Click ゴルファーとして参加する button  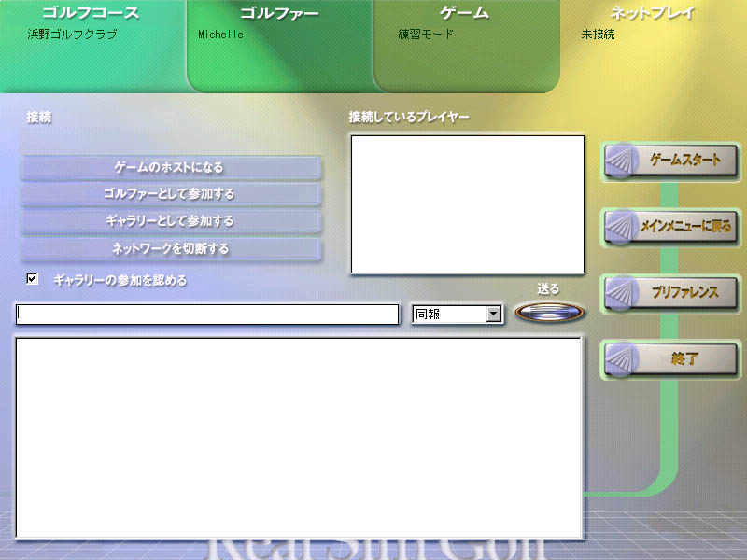[170, 194]
